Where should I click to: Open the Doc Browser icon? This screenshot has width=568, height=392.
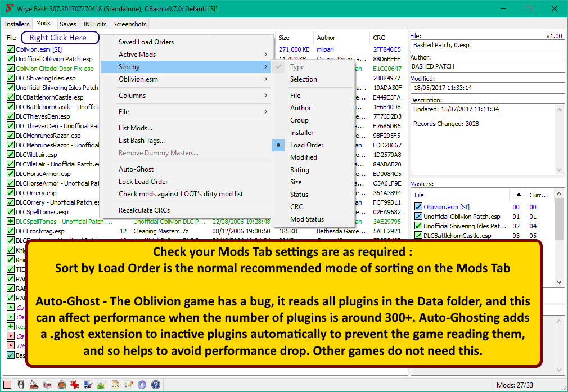[115, 385]
